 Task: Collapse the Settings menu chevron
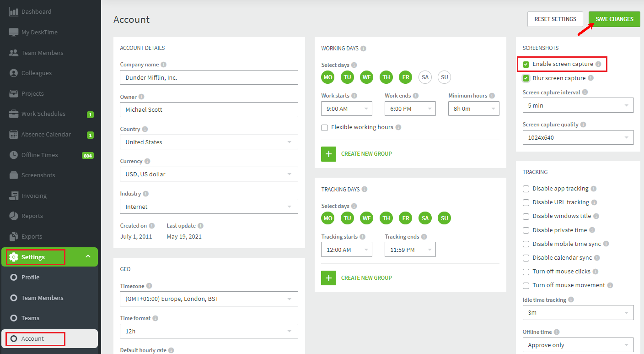88,256
